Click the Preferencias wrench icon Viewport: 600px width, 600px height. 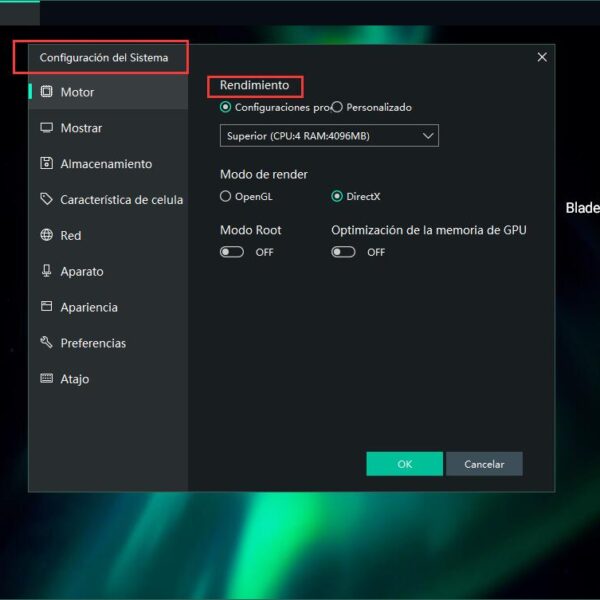tap(46, 343)
